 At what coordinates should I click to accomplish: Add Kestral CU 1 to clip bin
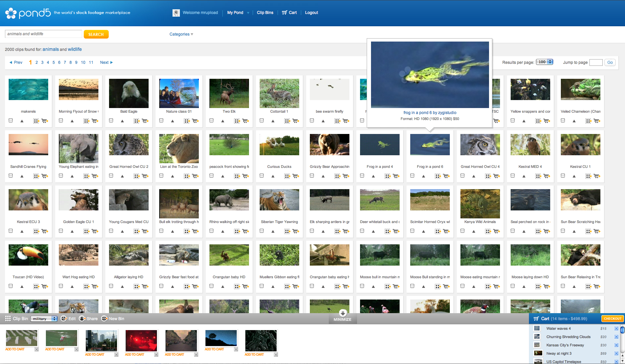coord(588,176)
